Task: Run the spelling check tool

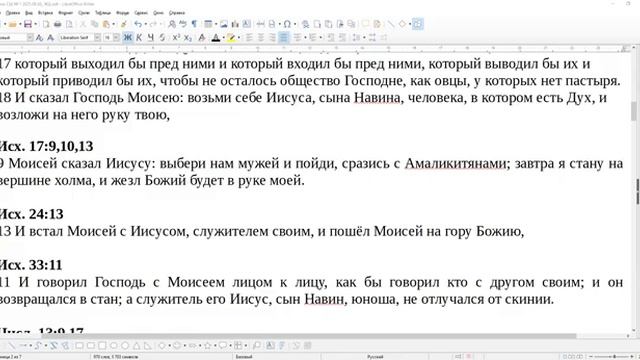Action: (183, 24)
